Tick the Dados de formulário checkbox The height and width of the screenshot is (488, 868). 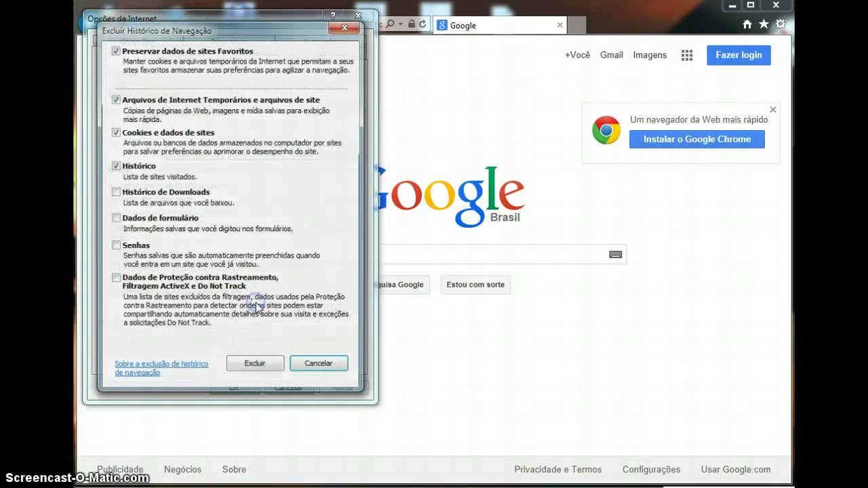point(116,218)
